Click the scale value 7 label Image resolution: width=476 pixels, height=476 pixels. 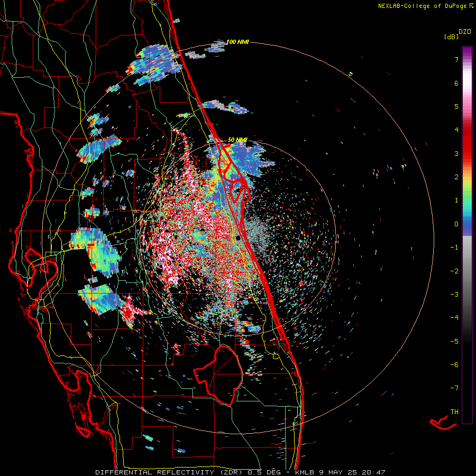point(456,59)
